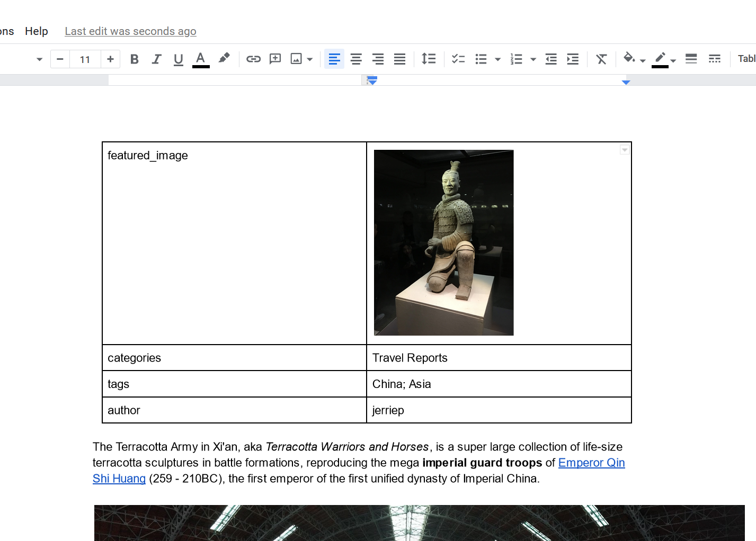Open the Help menu
This screenshot has width=756, height=541.
[x=37, y=31]
